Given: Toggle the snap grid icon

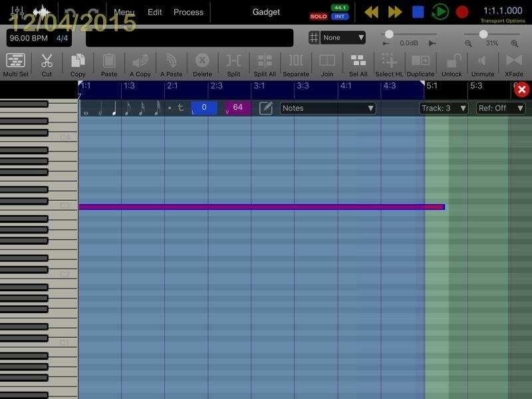Looking at the screenshot, I should (314, 38).
